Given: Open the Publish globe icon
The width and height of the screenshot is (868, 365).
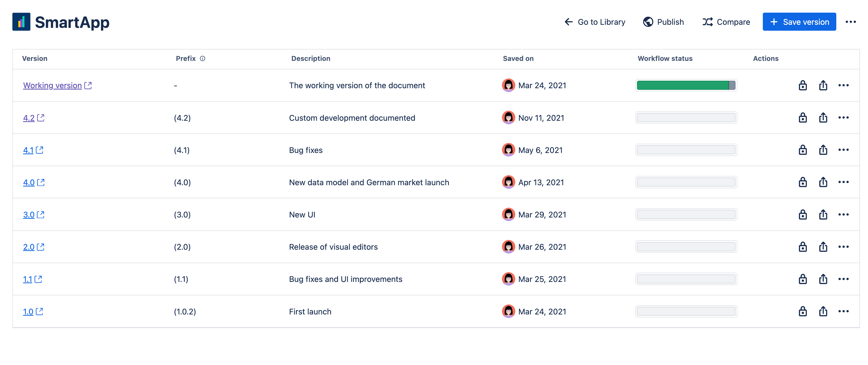Looking at the screenshot, I should pos(648,22).
